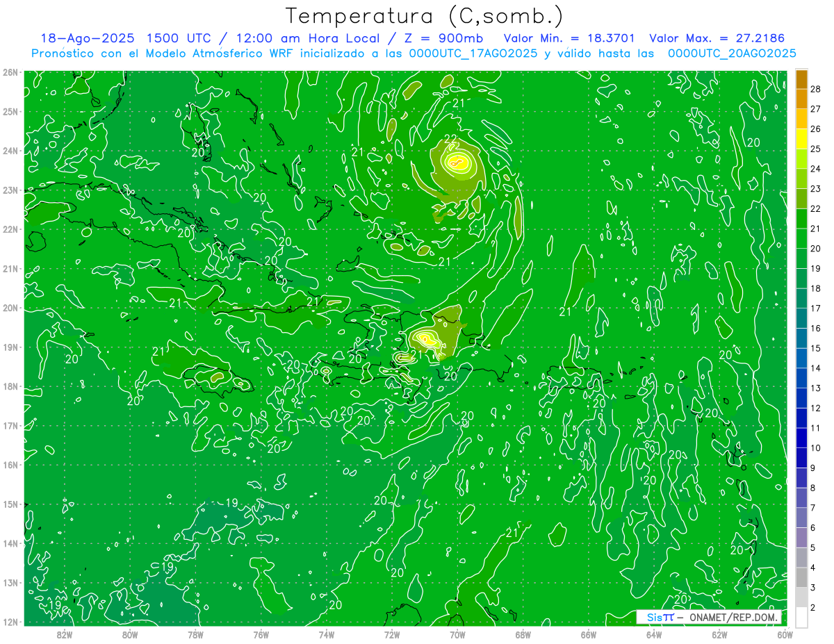Image resolution: width=834 pixels, height=644 pixels.
Task: Click the dark orange swatch above 28
Action: click(x=801, y=79)
